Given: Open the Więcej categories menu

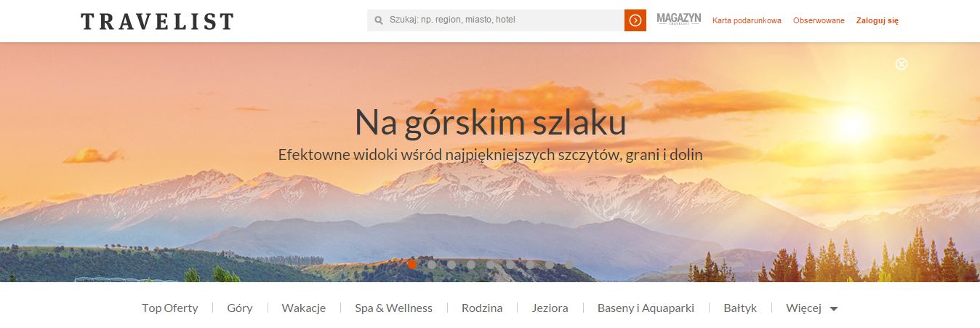Looking at the screenshot, I should click(x=803, y=308).
